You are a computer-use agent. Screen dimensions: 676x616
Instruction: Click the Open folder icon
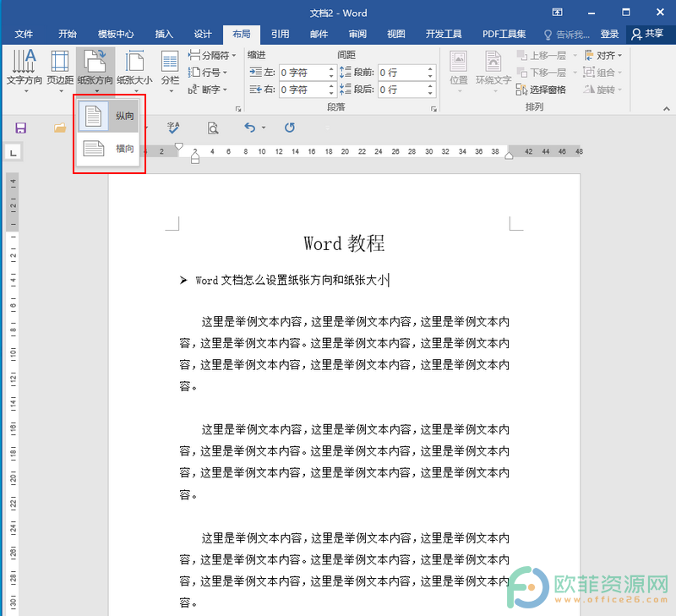click(x=60, y=128)
